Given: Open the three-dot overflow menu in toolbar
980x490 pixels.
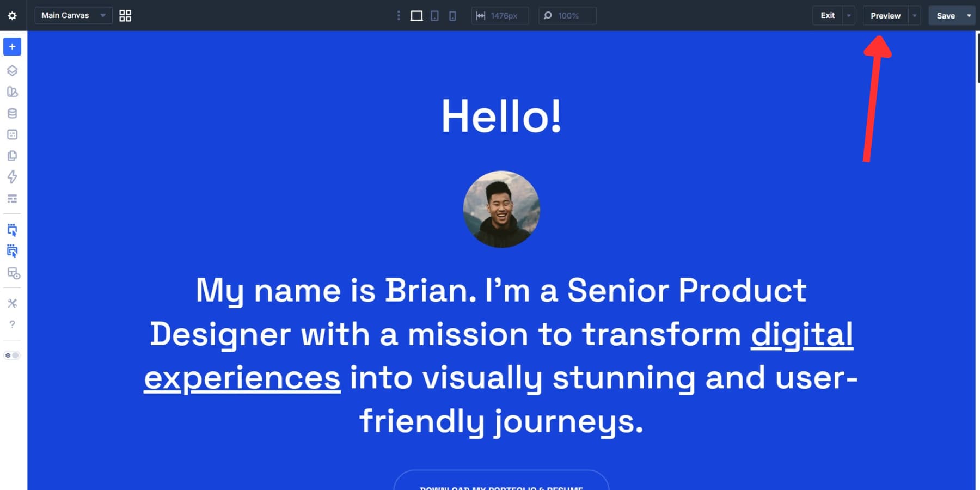Looking at the screenshot, I should point(399,16).
